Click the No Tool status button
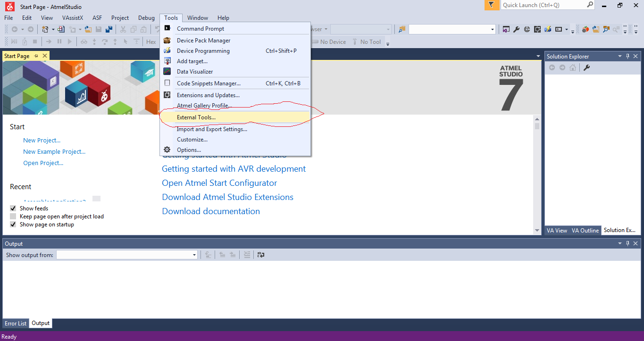Image resolution: width=644 pixels, height=341 pixels. 367,42
